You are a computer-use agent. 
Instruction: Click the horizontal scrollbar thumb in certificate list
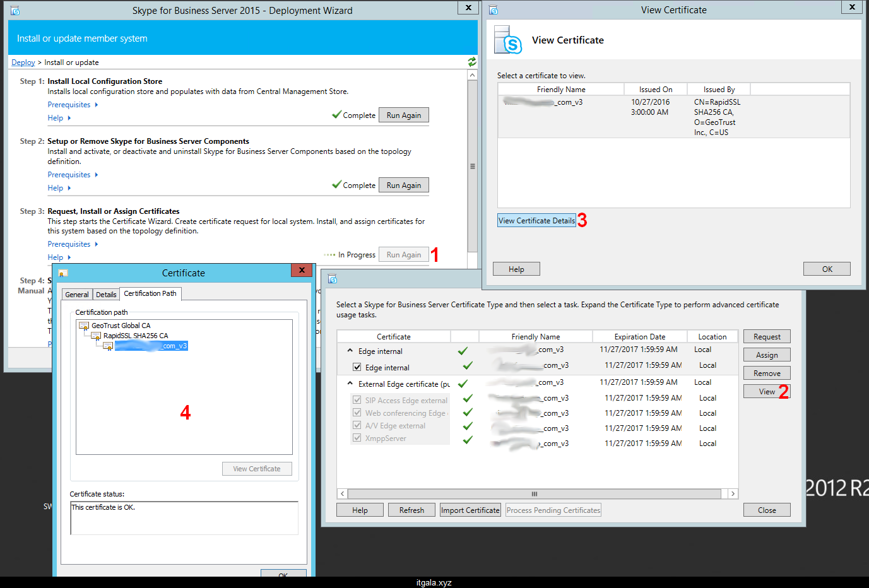pos(534,494)
